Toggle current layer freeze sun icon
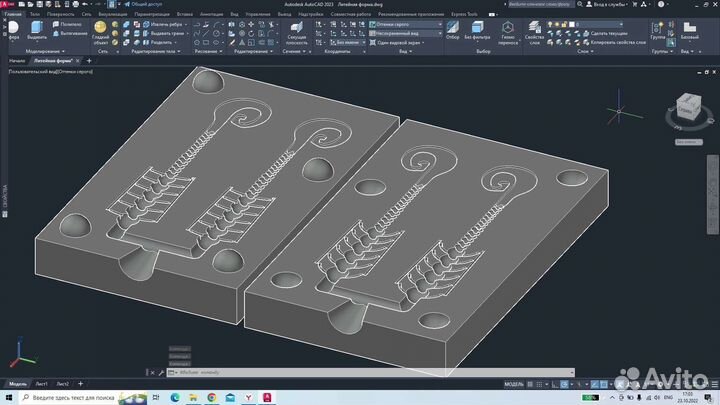Viewport: 720px width, 405px height. coord(557,24)
